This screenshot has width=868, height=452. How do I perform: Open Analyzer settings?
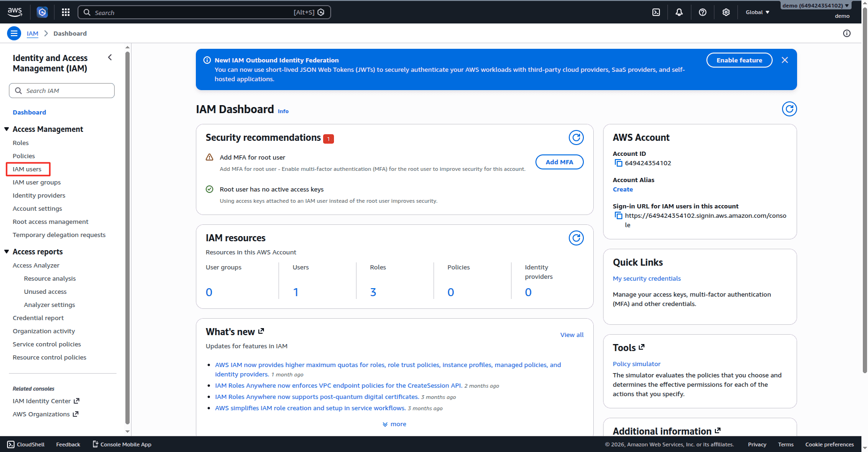click(49, 305)
